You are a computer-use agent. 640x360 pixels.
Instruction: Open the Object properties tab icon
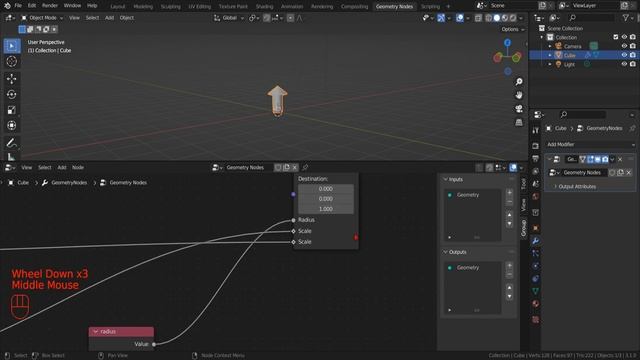click(x=536, y=228)
